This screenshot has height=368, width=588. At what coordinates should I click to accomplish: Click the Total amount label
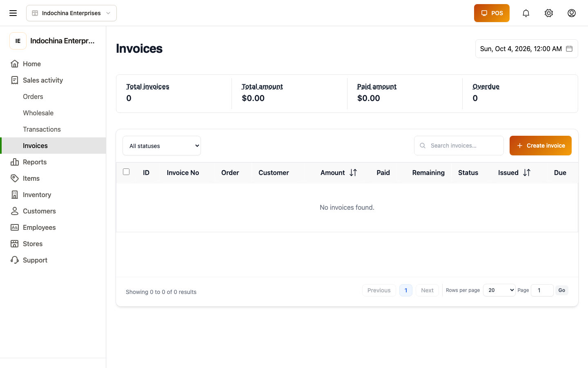pyautogui.click(x=262, y=87)
